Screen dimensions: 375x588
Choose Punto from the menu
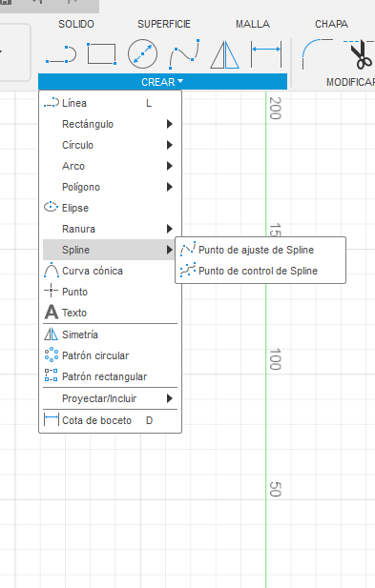click(111, 292)
